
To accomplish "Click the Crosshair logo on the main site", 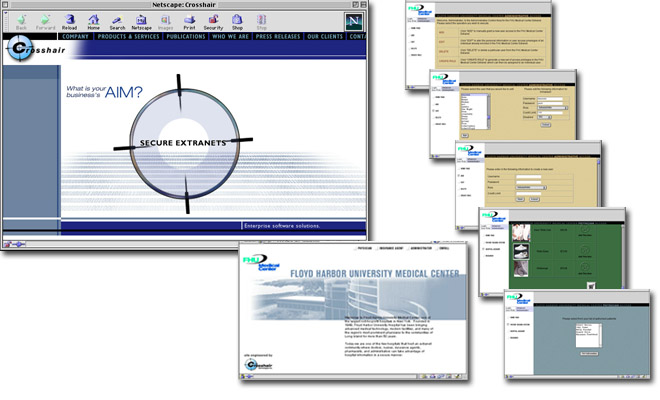I will point(35,49).
